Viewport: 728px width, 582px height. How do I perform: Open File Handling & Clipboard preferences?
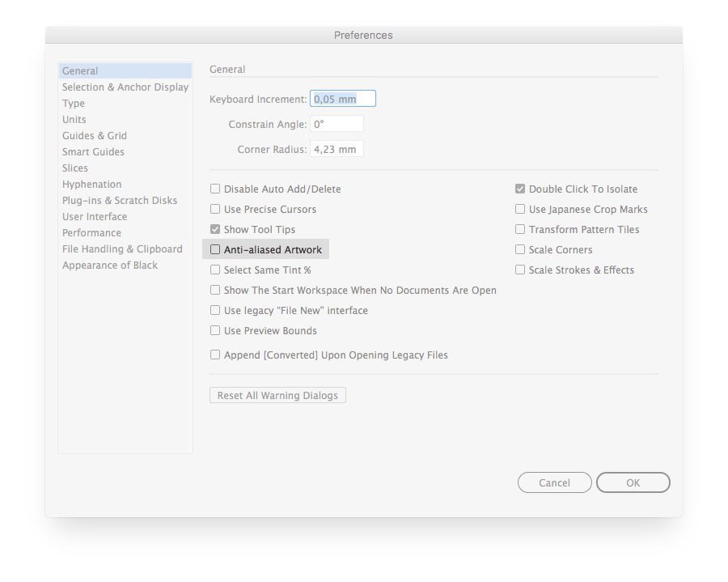[x=125, y=249]
